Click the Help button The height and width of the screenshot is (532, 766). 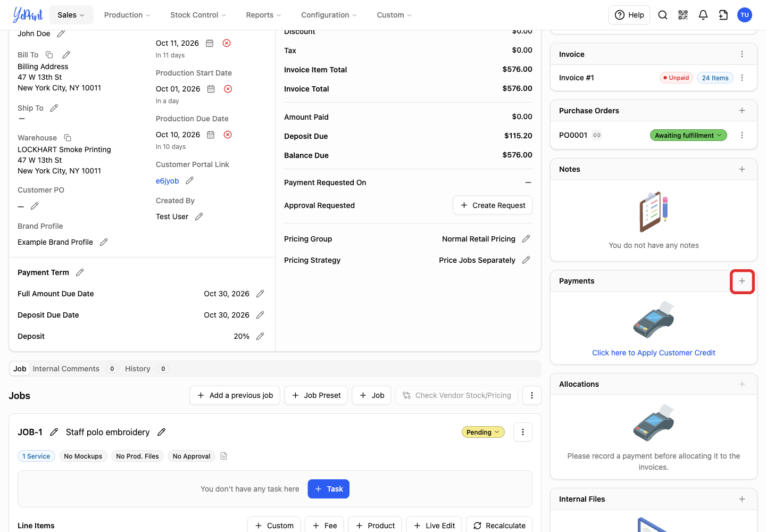629,15
